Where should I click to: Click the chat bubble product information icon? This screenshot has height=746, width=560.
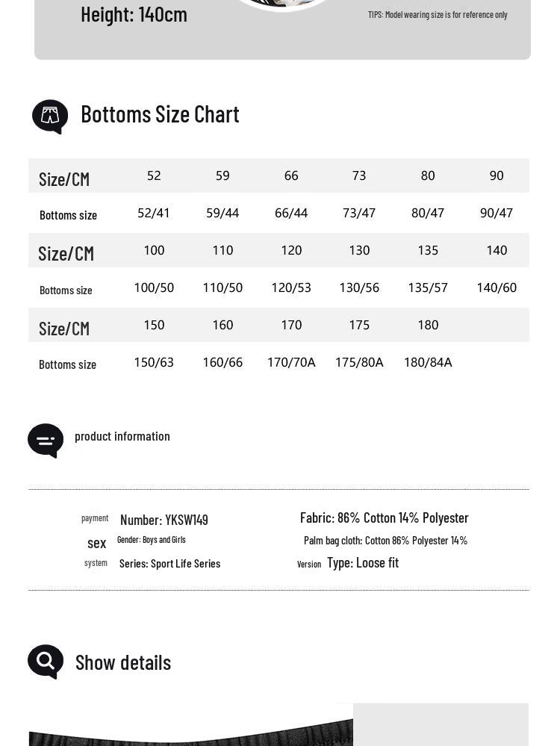click(46, 441)
